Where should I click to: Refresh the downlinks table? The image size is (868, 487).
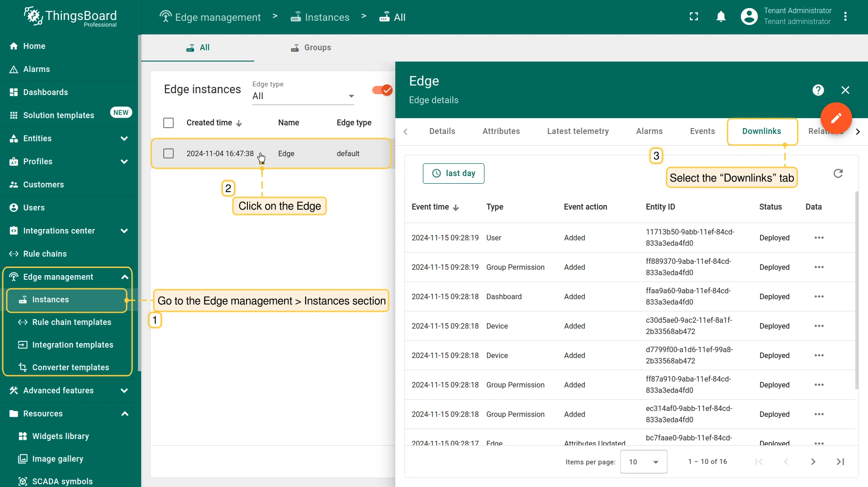[x=838, y=173]
